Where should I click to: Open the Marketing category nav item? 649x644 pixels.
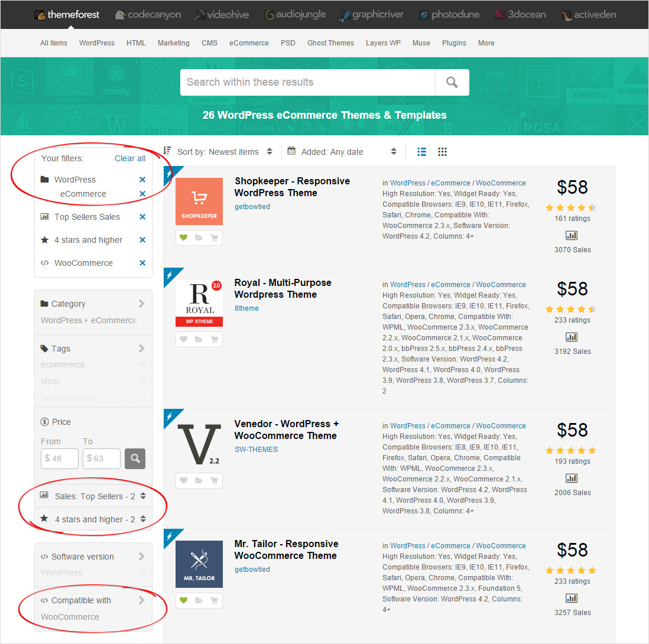click(x=173, y=43)
